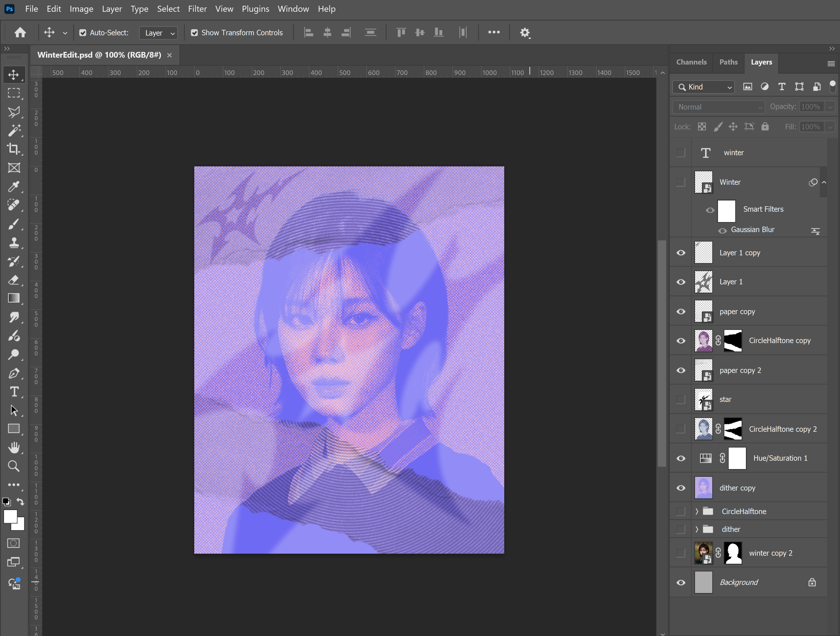Open the Auto-Select Layer dropdown
This screenshot has height=636, width=840.
[x=159, y=33]
